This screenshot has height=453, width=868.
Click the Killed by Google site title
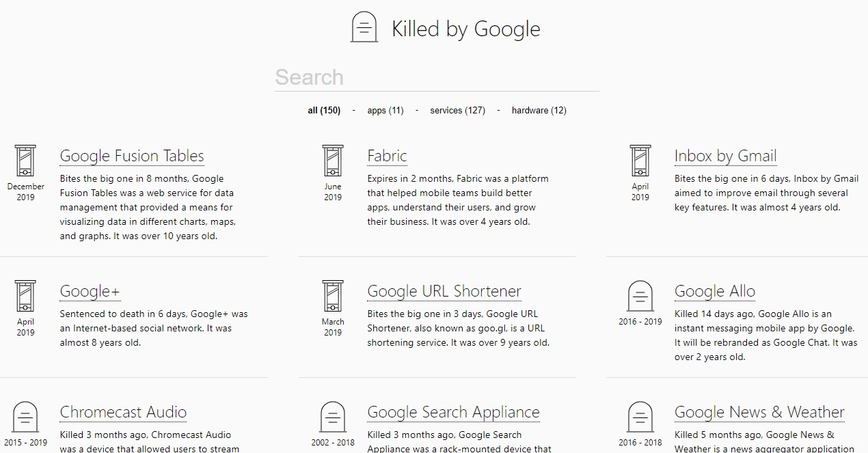(466, 29)
